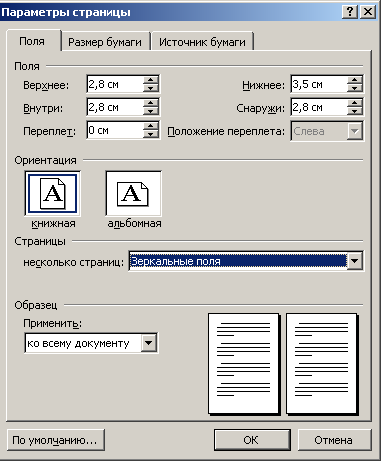Open the Положение переплета dropdown
Image resolution: width=381 pixels, height=461 pixels.
[x=354, y=131]
